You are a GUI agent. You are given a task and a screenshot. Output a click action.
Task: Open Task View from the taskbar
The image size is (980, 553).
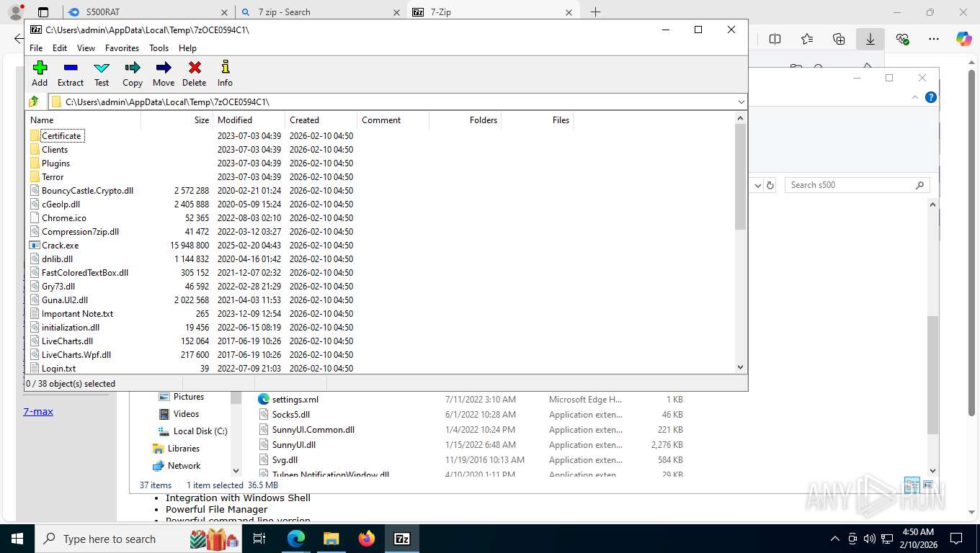click(259, 539)
